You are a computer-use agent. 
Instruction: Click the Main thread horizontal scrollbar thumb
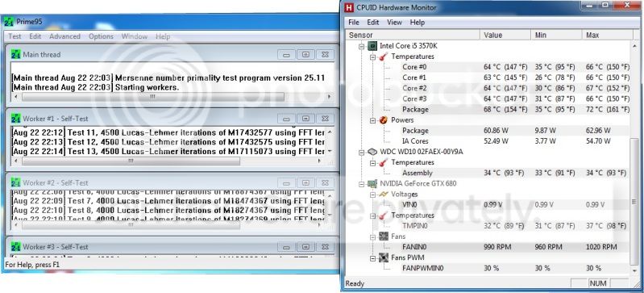click(153, 97)
